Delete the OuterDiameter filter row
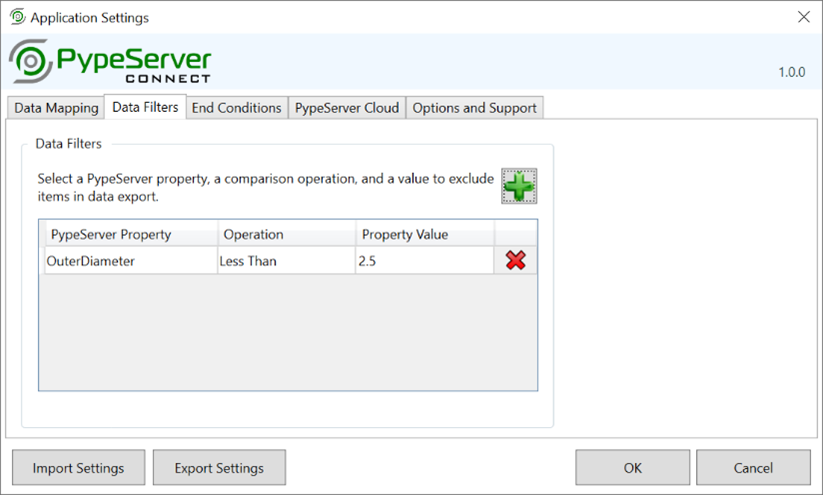 tap(515, 260)
